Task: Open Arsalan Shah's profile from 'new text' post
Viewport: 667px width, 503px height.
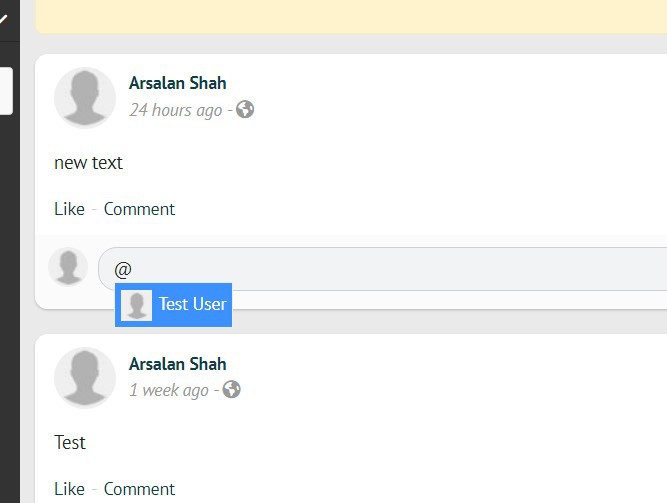Action: (177, 83)
